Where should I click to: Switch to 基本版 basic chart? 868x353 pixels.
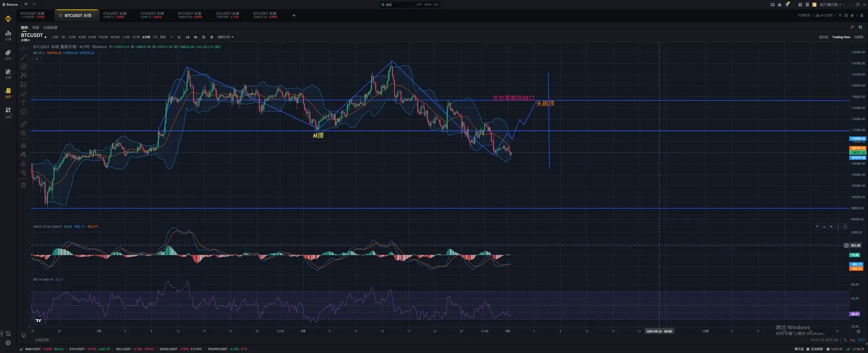(824, 37)
